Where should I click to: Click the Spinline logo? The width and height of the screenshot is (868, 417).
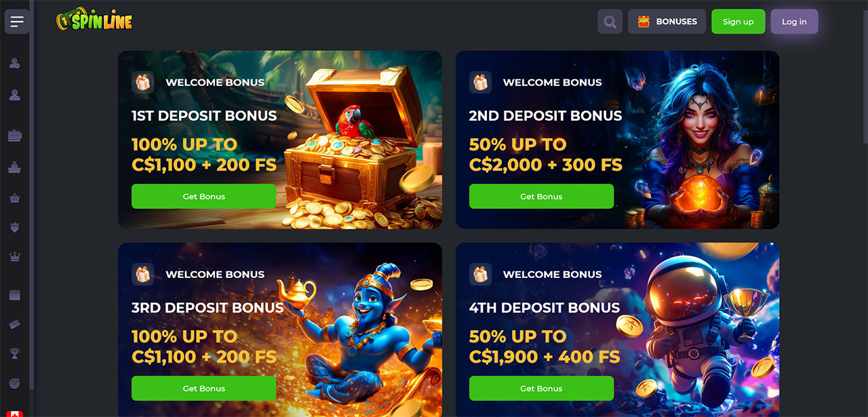coord(94,20)
